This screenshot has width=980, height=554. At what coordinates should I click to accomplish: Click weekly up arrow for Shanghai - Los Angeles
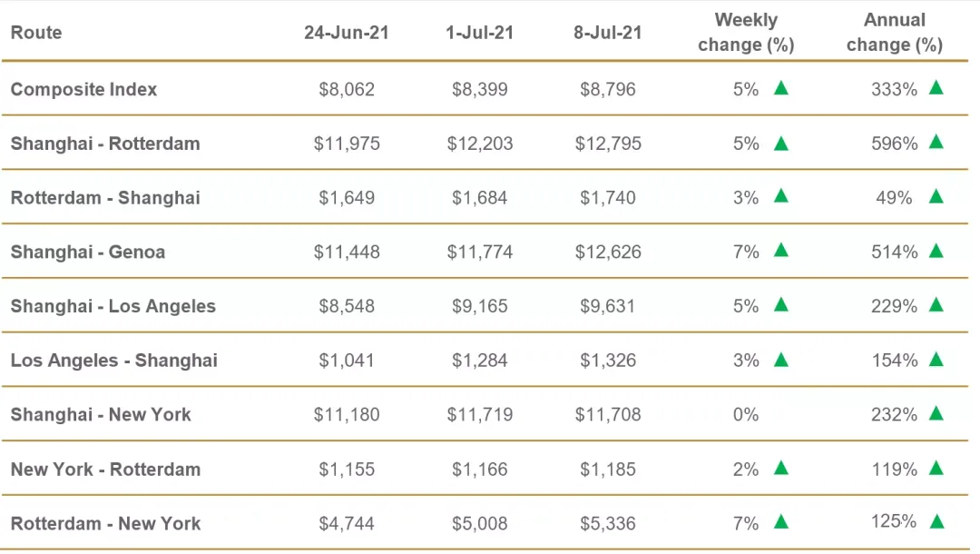click(780, 305)
